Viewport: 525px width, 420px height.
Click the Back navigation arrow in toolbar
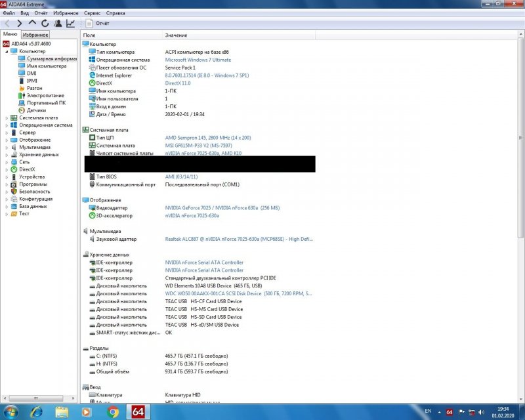pyautogui.click(x=7, y=23)
